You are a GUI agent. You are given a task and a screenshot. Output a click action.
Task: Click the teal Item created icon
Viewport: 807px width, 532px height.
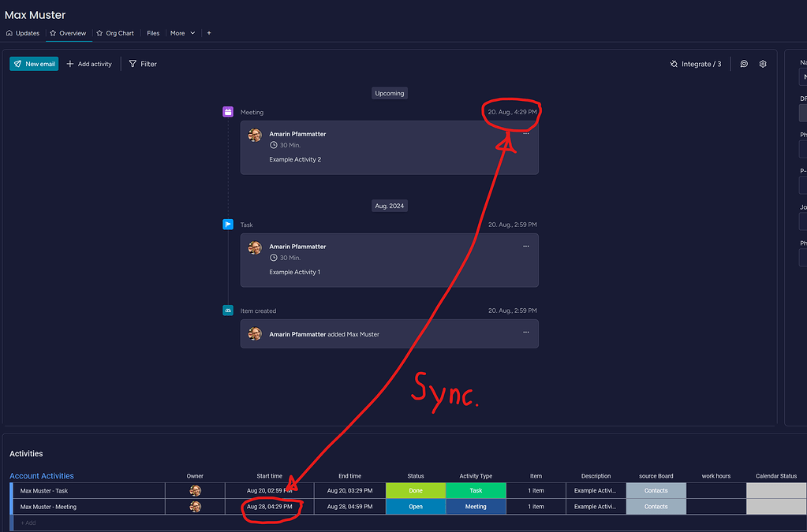228,311
